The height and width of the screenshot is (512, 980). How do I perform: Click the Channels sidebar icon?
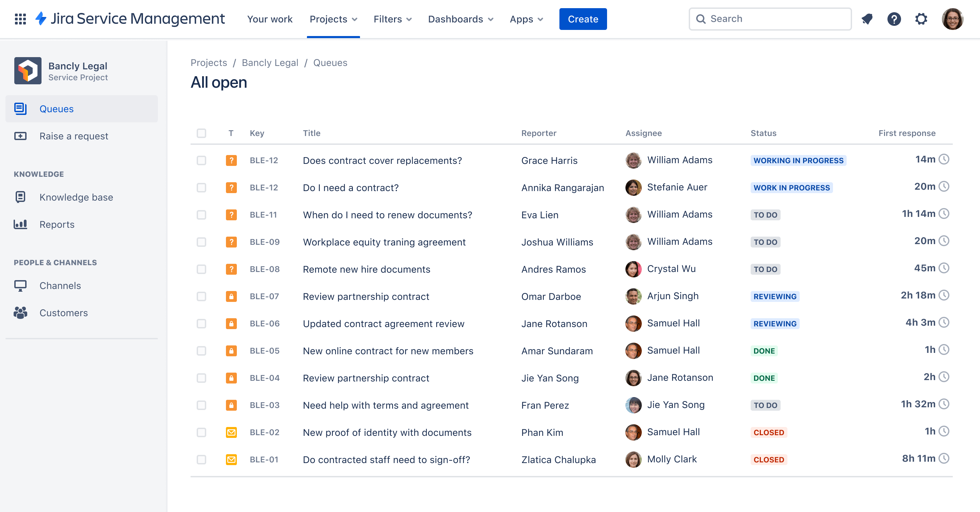20,285
